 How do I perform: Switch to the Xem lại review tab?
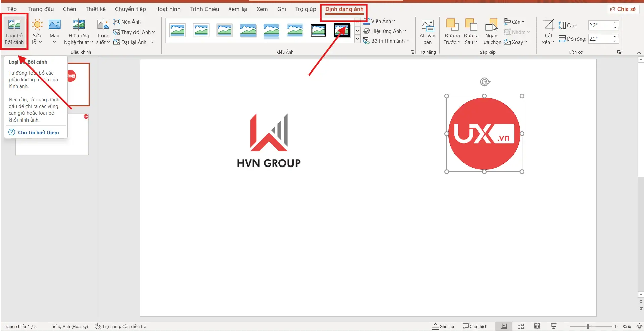(x=238, y=9)
